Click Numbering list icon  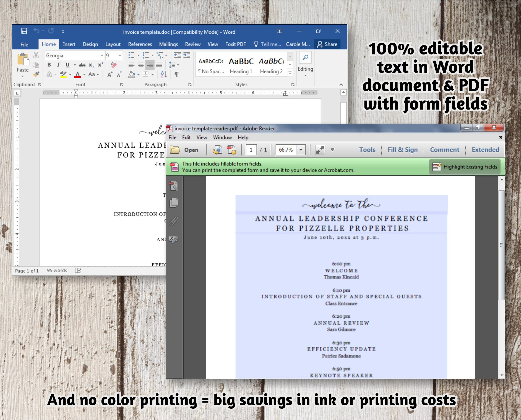[146, 55]
